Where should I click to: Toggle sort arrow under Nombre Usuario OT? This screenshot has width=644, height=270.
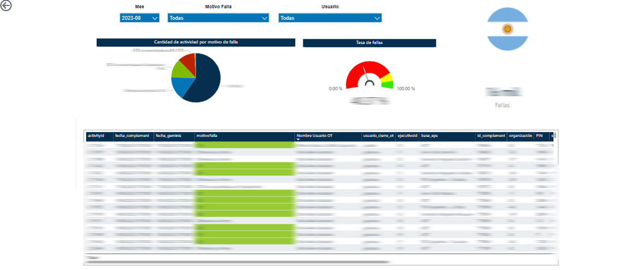(x=298, y=140)
